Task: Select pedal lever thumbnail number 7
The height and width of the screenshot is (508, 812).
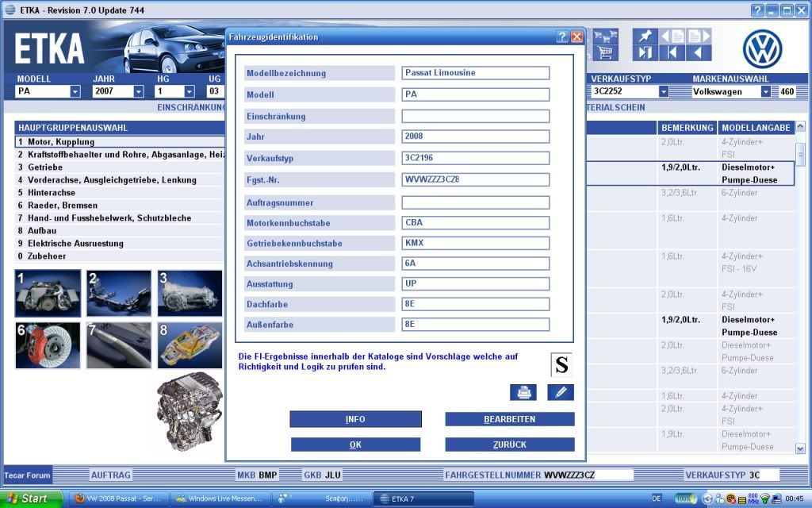Action: pyautogui.click(x=119, y=345)
